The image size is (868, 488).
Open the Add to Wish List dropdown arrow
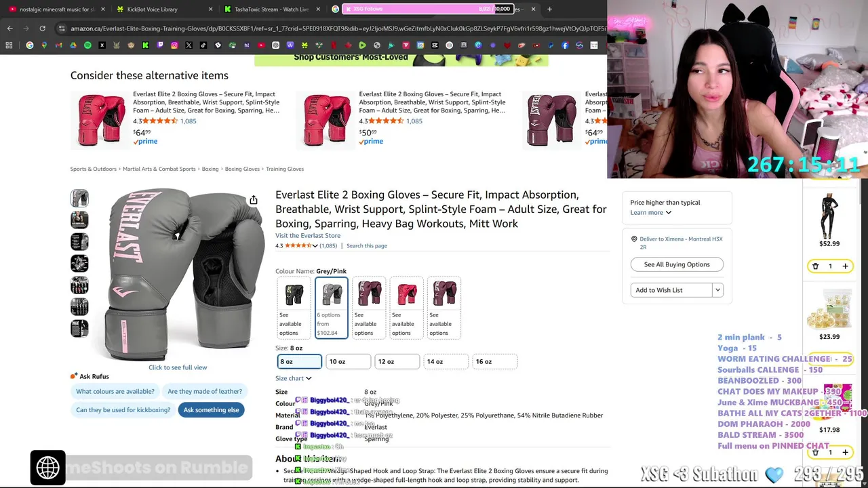tap(717, 290)
